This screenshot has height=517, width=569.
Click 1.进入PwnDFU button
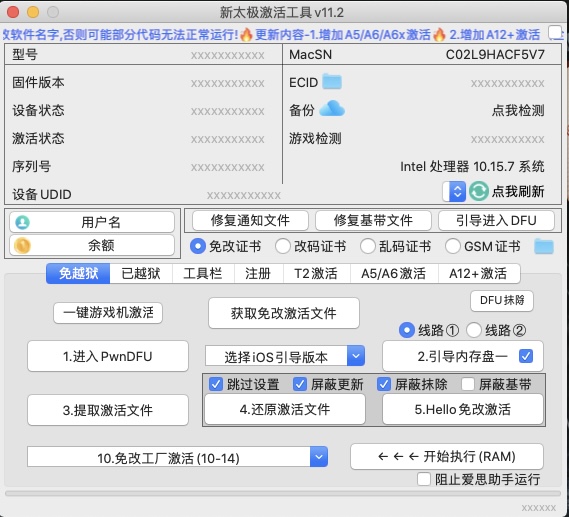(108, 356)
